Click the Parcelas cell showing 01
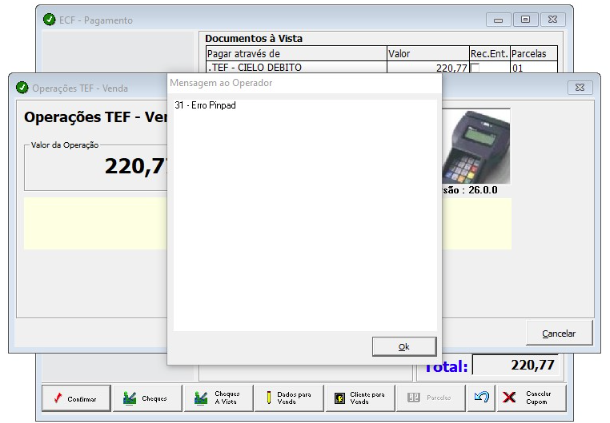Viewport: 610px width, 423px height. pos(533,67)
